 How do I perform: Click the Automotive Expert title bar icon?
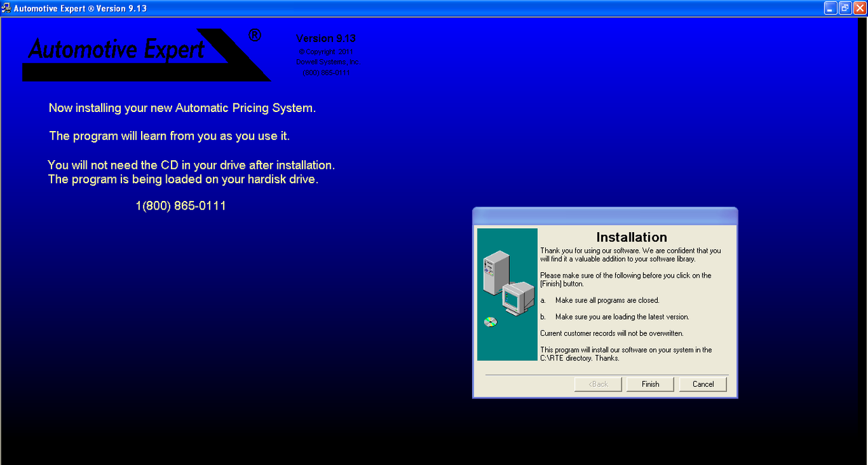coord(6,8)
